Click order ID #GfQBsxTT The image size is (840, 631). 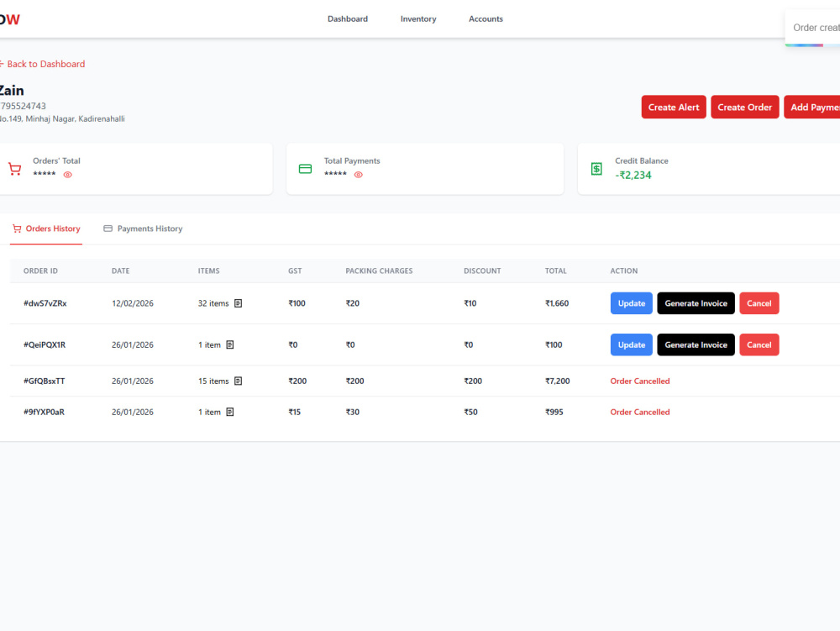(x=44, y=381)
